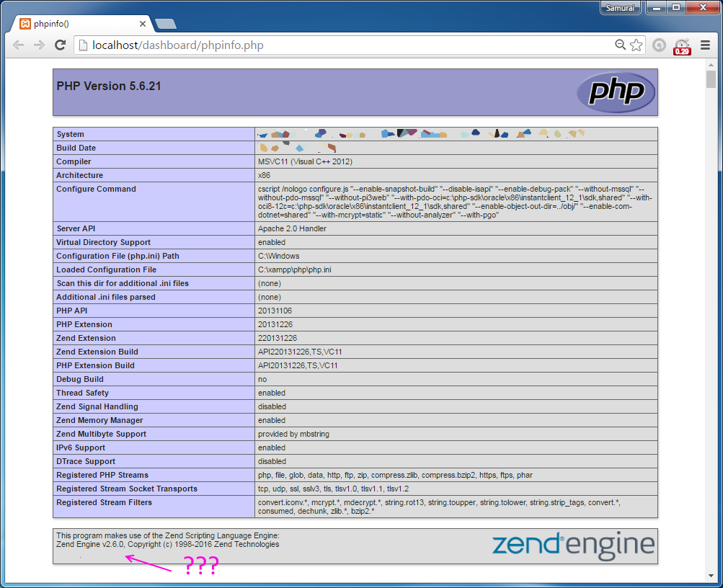Image resolution: width=723 pixels, height=588 pixels.
Task: Click the Loaded Configuration File label
Action: click(107, 269)
